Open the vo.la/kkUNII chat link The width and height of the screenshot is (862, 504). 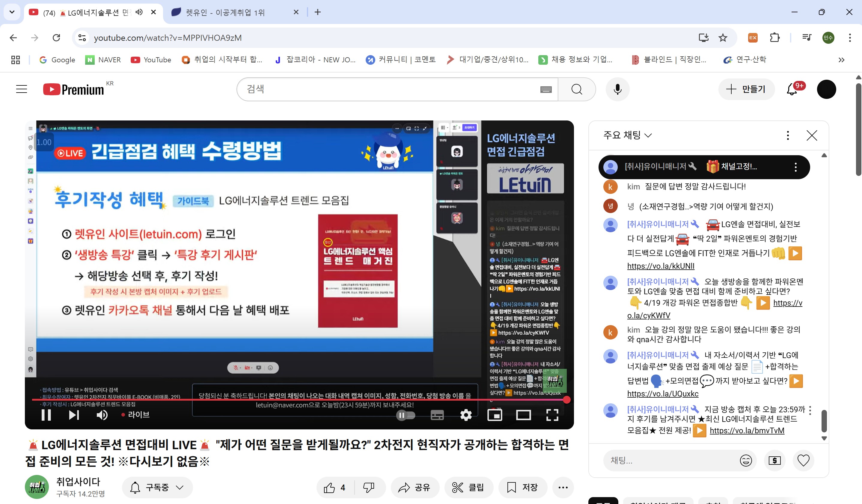[661, 266]
